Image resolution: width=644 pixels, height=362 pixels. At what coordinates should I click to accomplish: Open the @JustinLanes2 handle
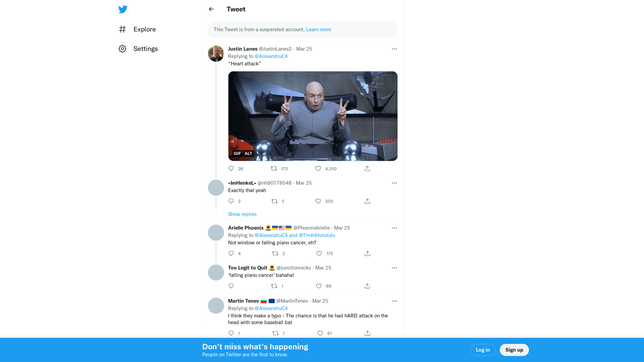pyautogui.click(x=275, y=49)
